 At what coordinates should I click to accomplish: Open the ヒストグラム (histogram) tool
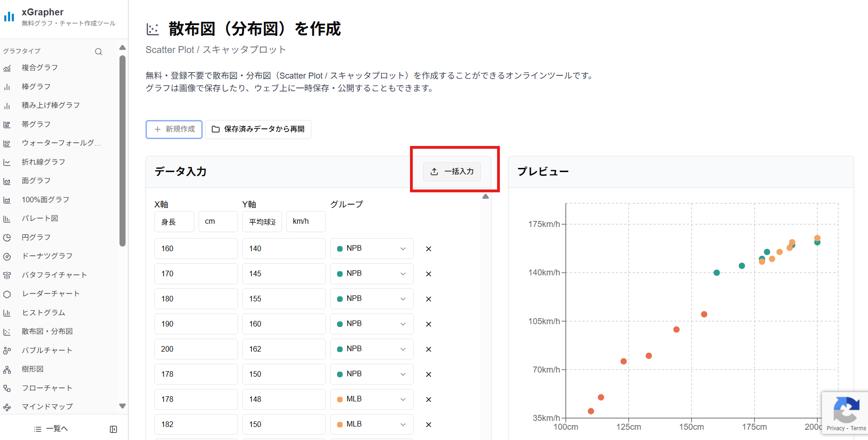click(x=7, y=313)
